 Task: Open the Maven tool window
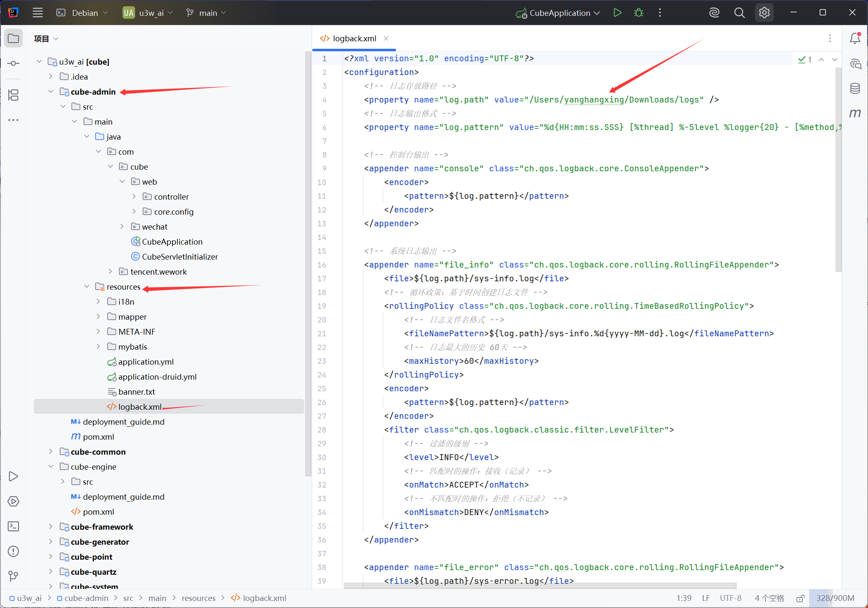coord(855,113)
